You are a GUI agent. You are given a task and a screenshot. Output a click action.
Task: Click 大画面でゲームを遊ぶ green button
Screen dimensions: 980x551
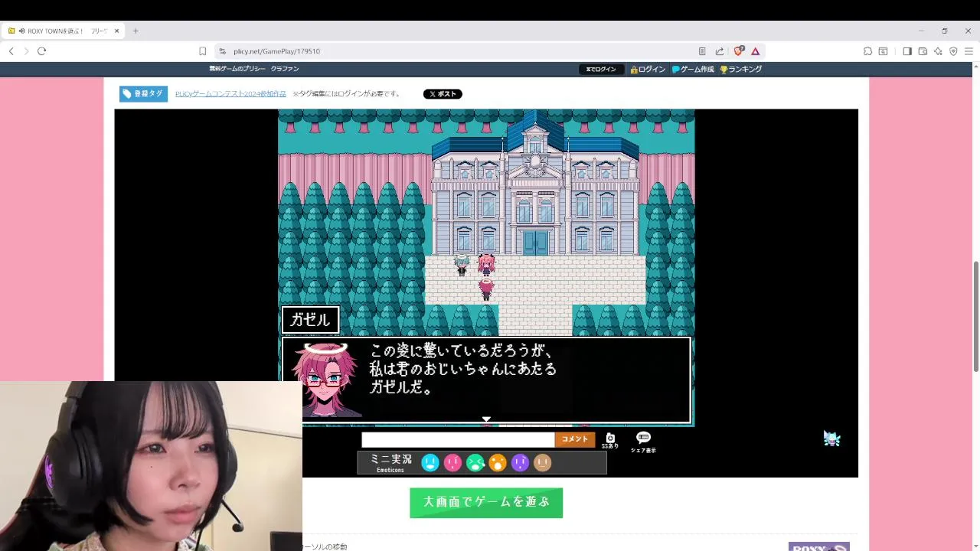click(x=486, y=503)
